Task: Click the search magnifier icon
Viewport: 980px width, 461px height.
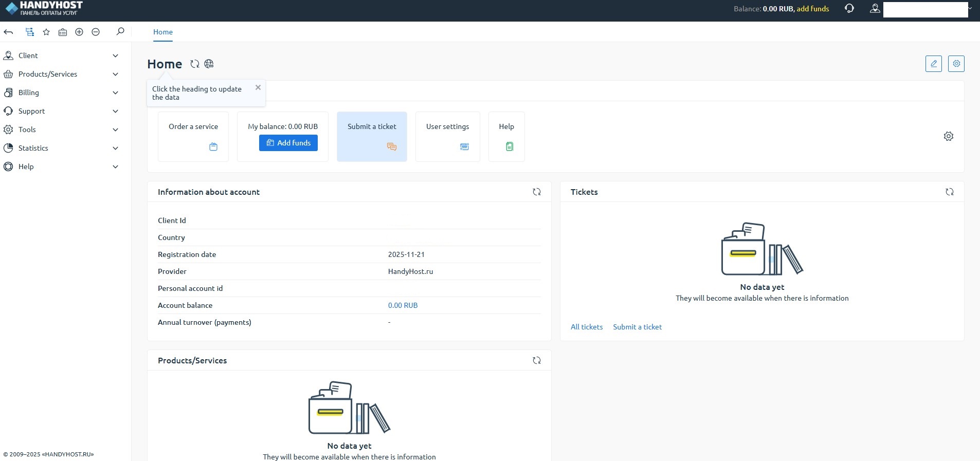Action: pos(120,32)
